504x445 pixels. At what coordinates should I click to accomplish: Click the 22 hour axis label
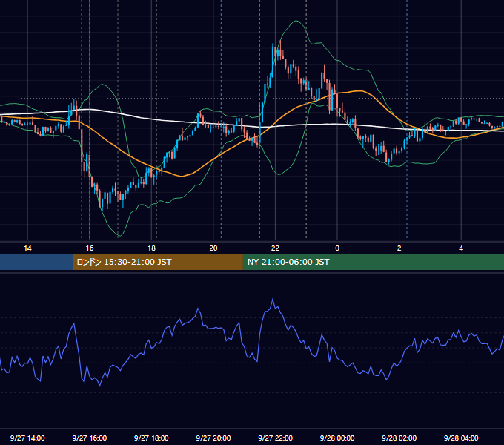[275, 248]
